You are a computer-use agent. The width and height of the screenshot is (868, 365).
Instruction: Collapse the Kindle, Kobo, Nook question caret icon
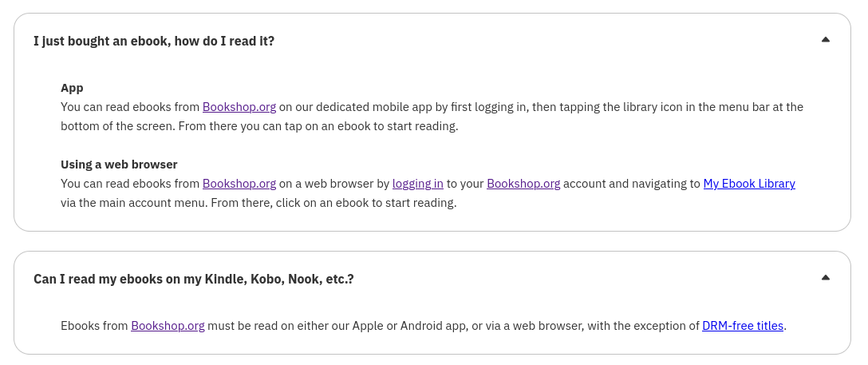(x=826, y=277)
